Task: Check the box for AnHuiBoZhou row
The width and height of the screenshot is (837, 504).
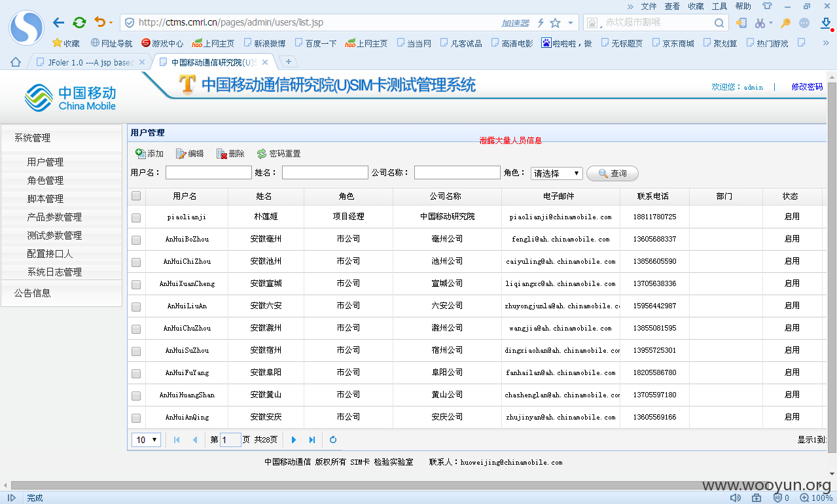Action: 136,240
